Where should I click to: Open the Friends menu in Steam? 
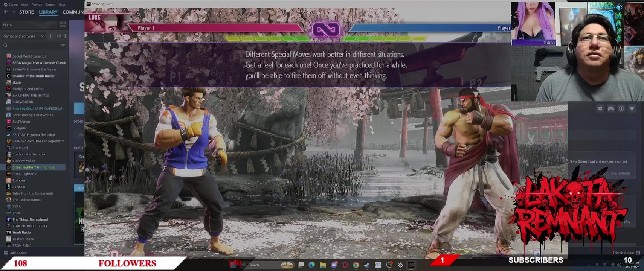tap(37, 5)
